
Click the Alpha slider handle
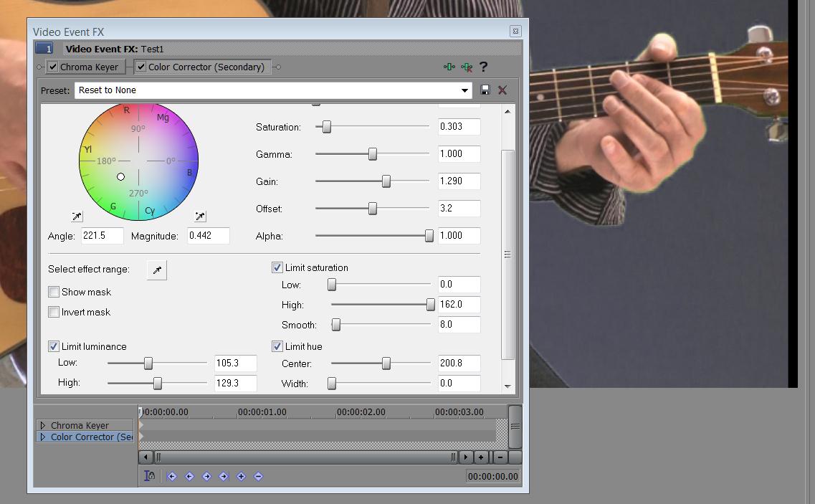click(429, 236)
